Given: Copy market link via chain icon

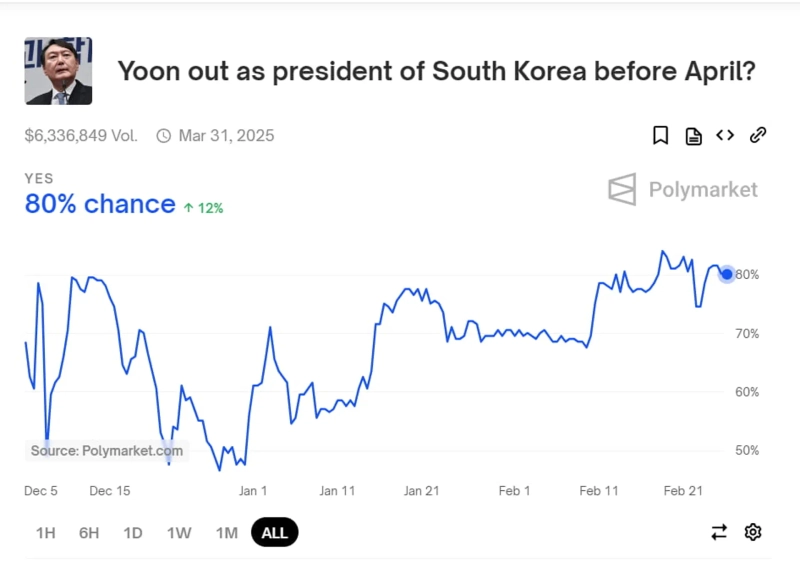Looking at the screenshot, I should click(758, 136).
